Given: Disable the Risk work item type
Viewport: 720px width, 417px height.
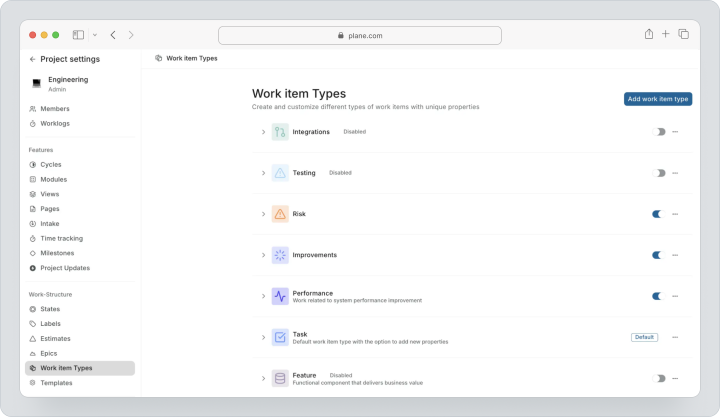Looking at the screenshot, I should point(658,214).
